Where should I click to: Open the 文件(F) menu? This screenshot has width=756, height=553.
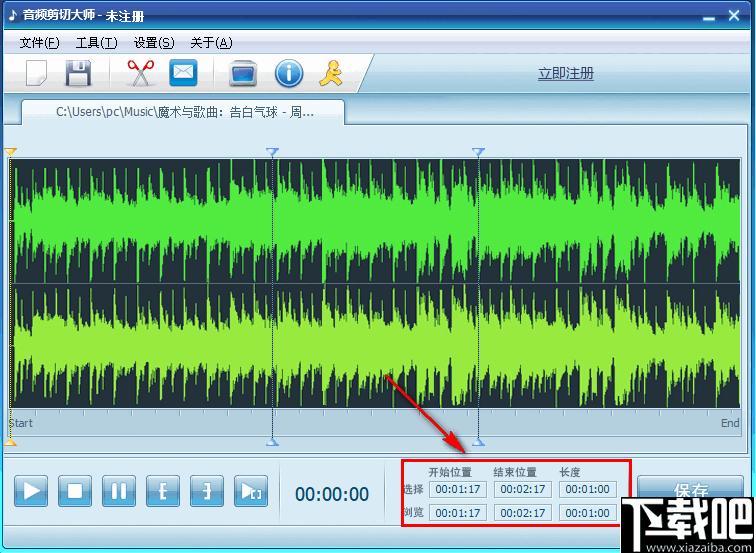(x=40, y=43)
